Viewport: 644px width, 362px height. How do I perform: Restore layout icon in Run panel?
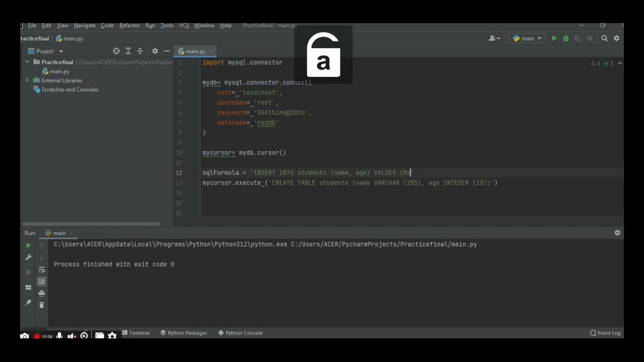click(28, 287)
